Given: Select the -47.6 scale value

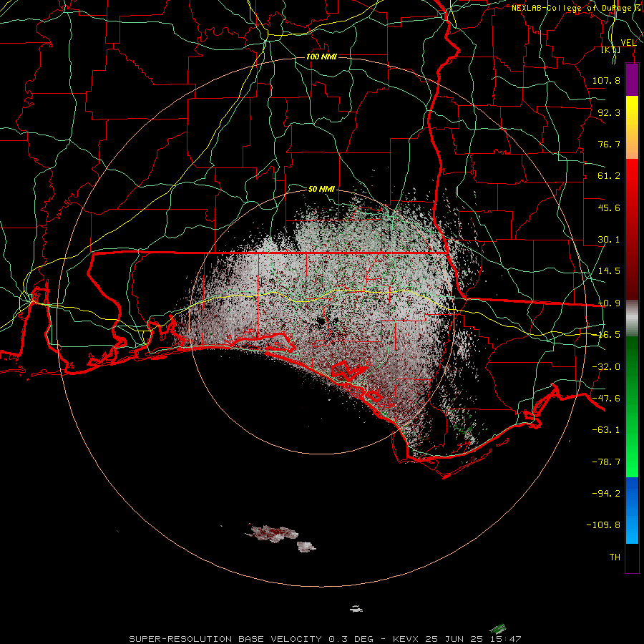Looking at the screenshot, I should (606, 399).
